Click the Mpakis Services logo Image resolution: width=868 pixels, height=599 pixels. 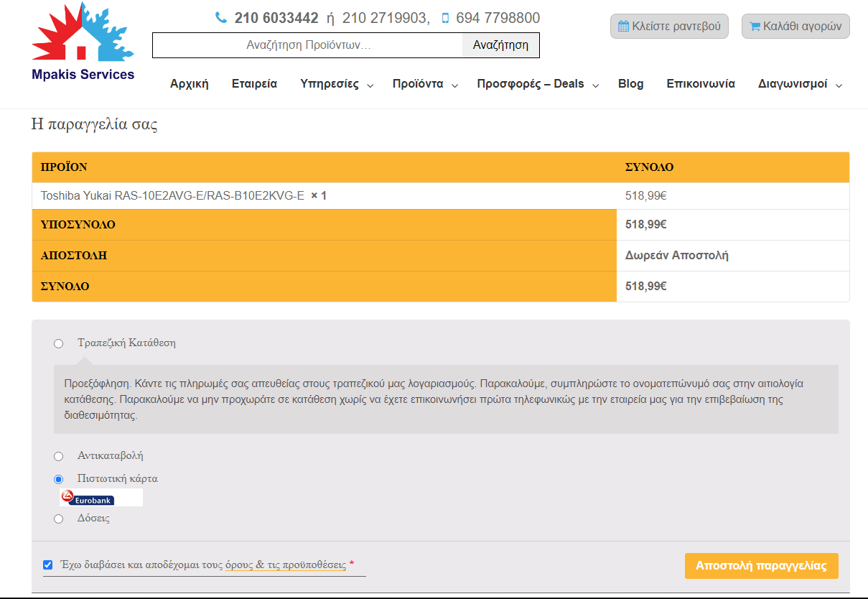point(83,42)
